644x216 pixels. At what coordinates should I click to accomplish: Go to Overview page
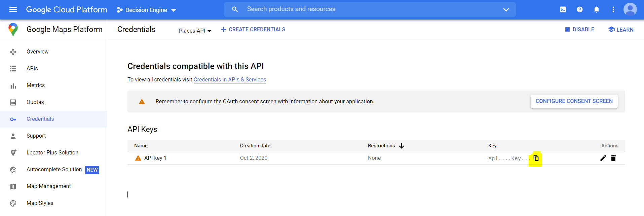pos(37,51)
